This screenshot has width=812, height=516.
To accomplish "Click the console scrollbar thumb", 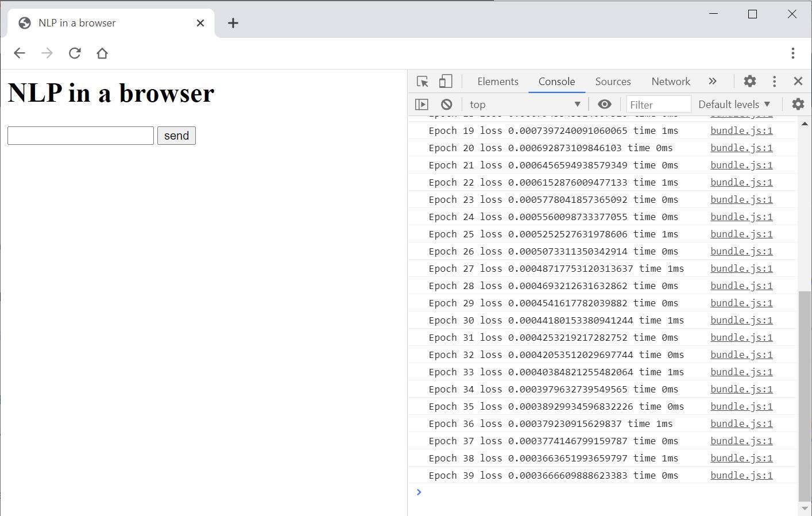I will click(805, 396).
